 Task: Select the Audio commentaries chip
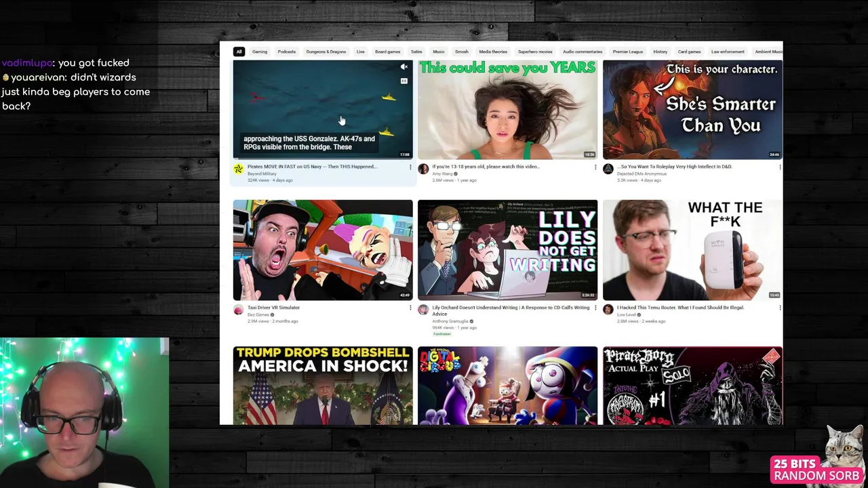point(583,52)
